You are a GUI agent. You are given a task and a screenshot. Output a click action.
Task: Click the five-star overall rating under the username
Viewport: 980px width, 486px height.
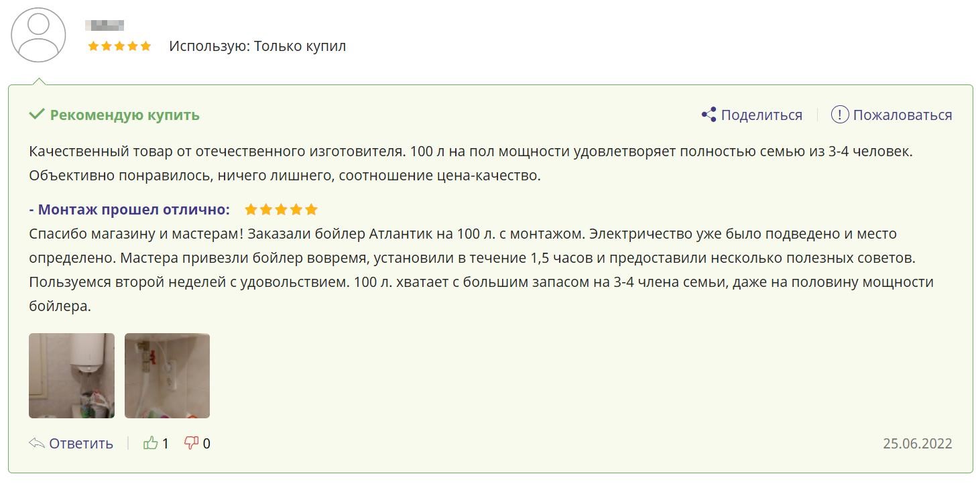coord(119,46)
